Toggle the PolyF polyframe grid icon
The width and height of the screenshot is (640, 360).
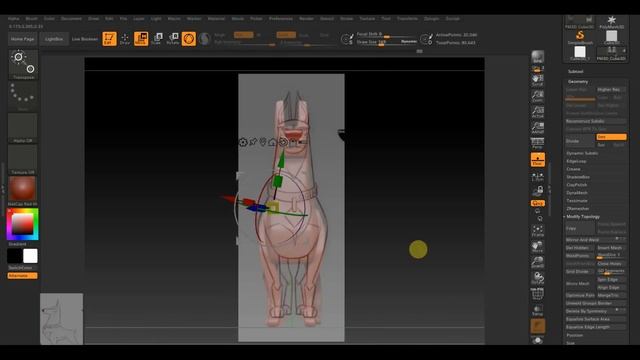[x=538, y=294]
